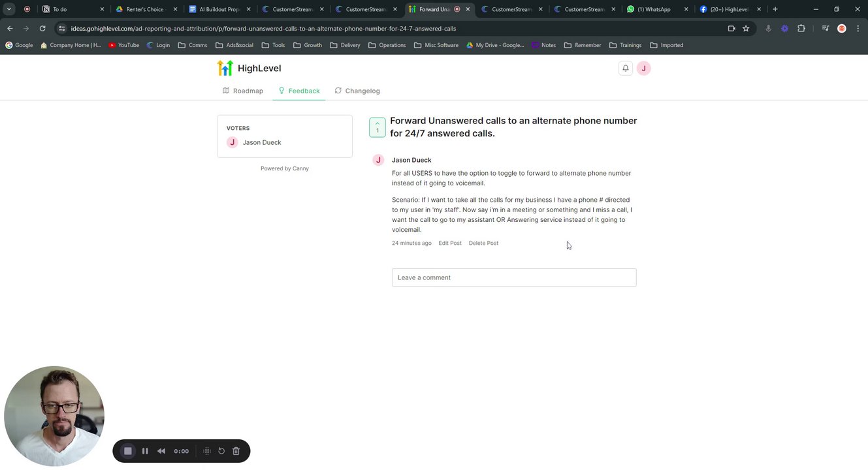Open the My Drive - Google bookmark
Screen dimensions: 868x470
point(495,45)
